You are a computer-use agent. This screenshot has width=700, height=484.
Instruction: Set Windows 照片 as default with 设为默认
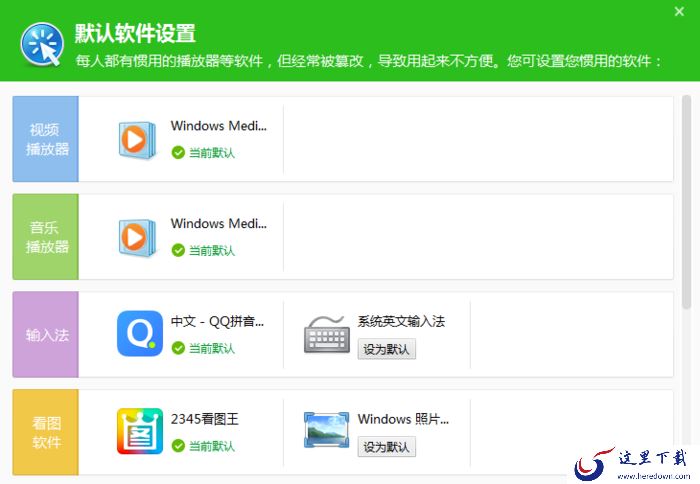click(x=387, y=447)
